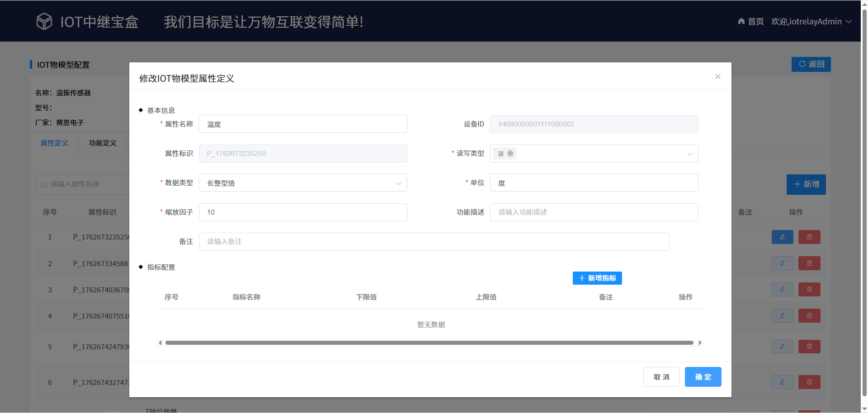Click the 取消 cancel button
Screen dimensions: 868x413
661,377
